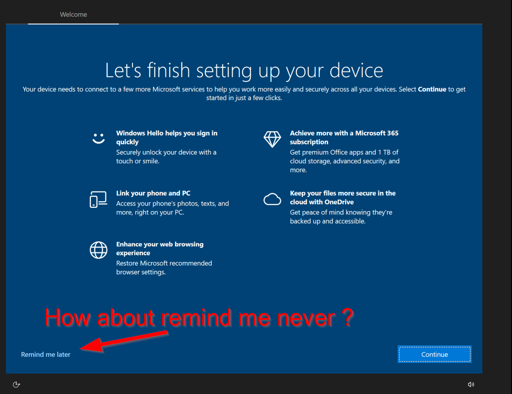The height and width of the screenshot is (394, 512).
Task: Select the Welcome tab
Action: [x=73, y=15]
